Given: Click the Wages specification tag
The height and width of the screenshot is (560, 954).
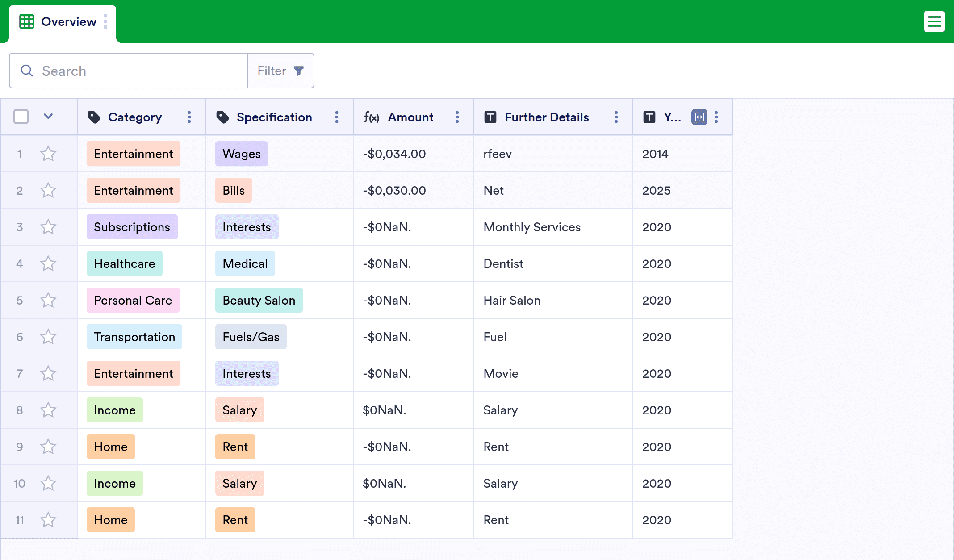Looking at the screenshot, I should [242, 154].
